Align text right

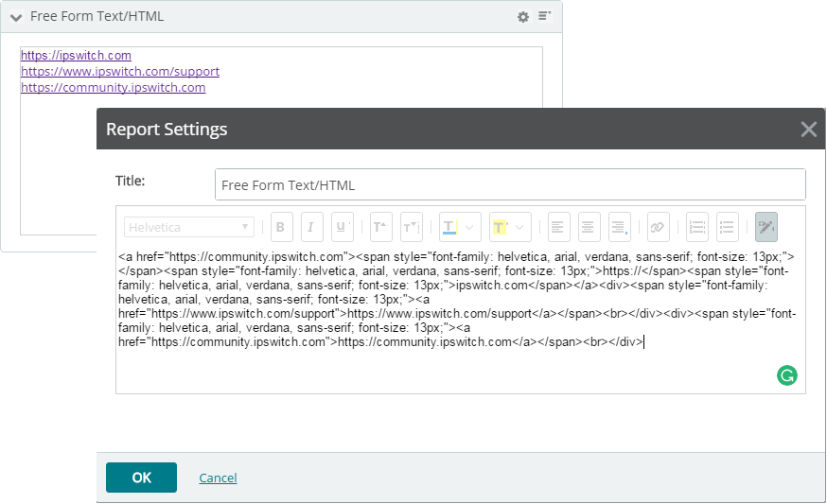[619, 227]
